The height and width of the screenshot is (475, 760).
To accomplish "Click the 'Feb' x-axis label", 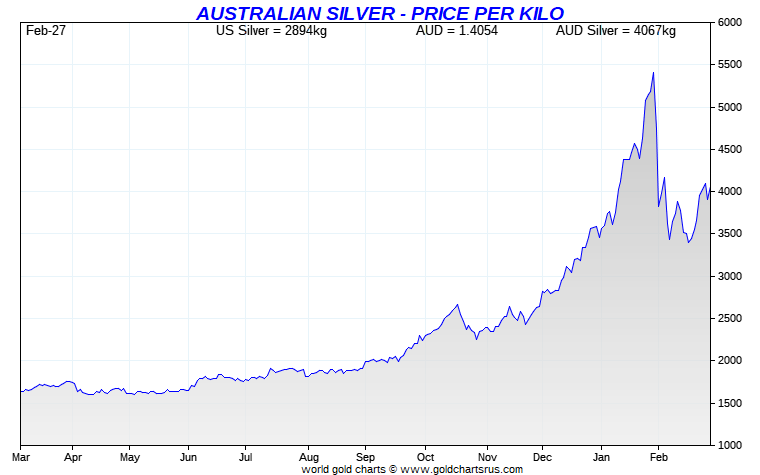I will (659, 457).
